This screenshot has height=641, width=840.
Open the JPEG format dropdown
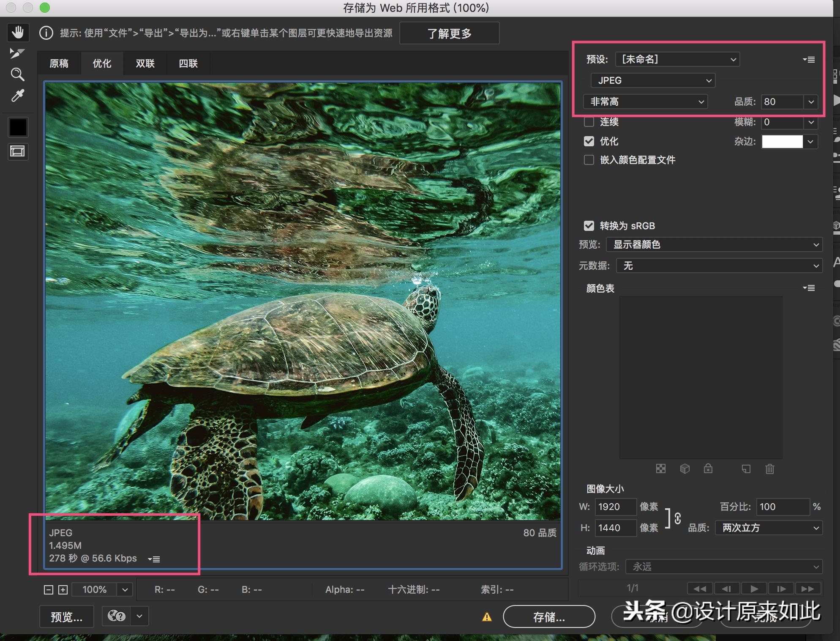pyautogui.click(x=652, y=80)
